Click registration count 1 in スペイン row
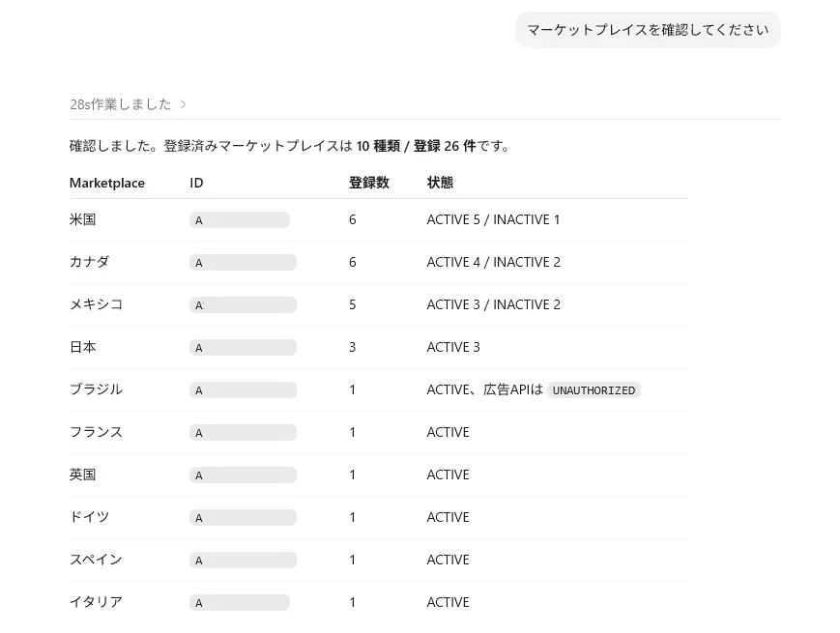Viewport: 840px width, 633px height. tap(353, 560)
